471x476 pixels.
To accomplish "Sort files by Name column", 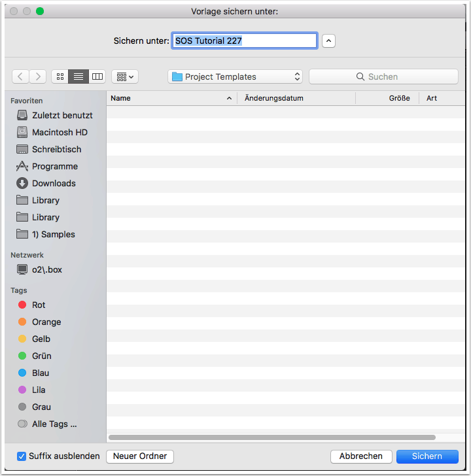I will [x=171, y=98].
